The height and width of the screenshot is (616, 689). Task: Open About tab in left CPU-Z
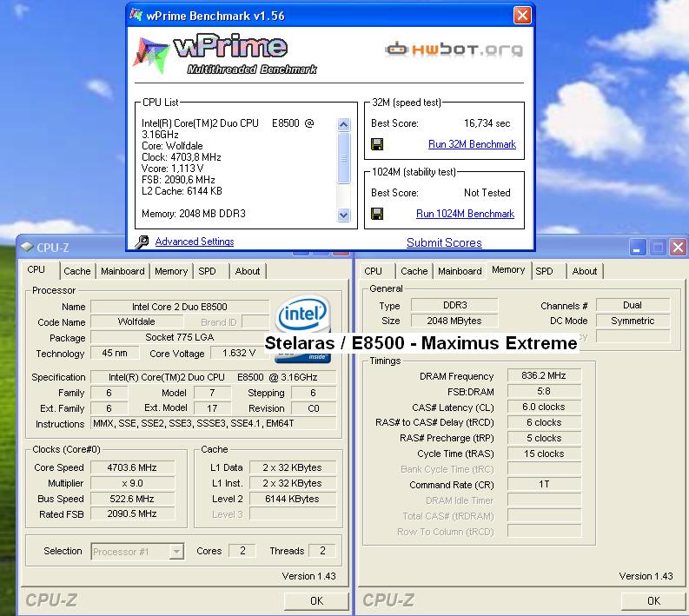tap(248, 271)
